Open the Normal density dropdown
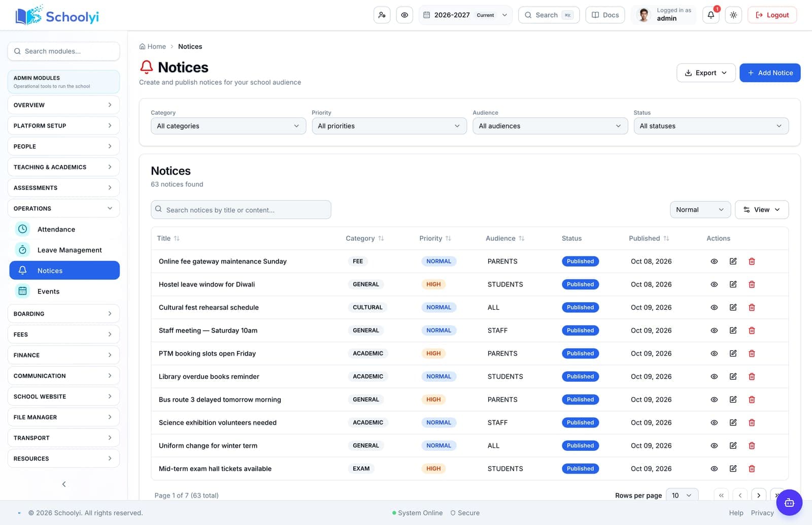The width and height of the screenshot is (812, 525). click(700, 210)
